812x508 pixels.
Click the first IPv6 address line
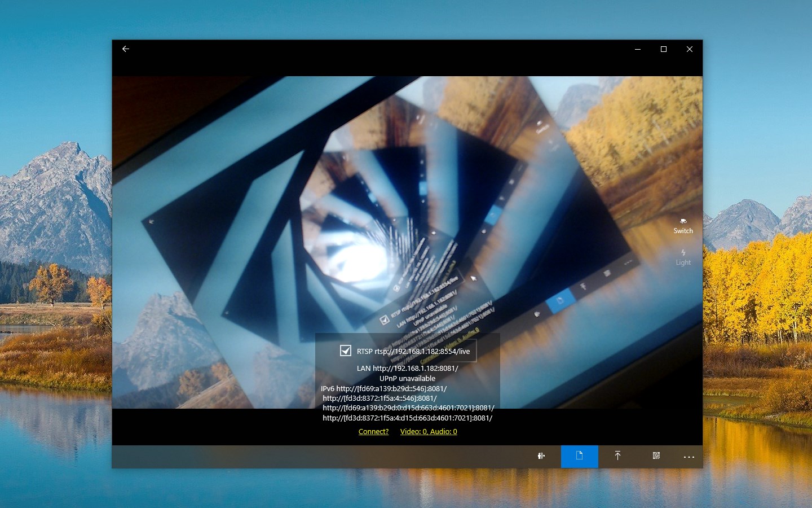pyautogui.click(x=384, y=388)
